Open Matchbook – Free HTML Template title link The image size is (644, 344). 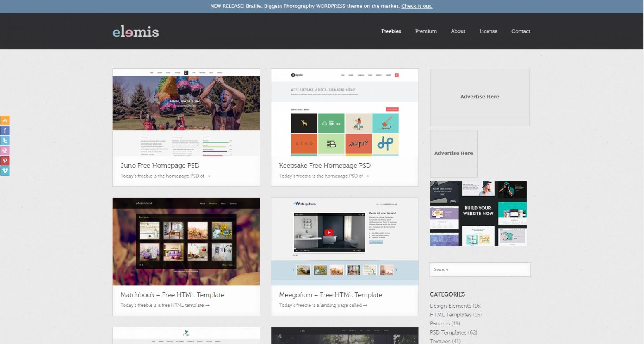172,295
